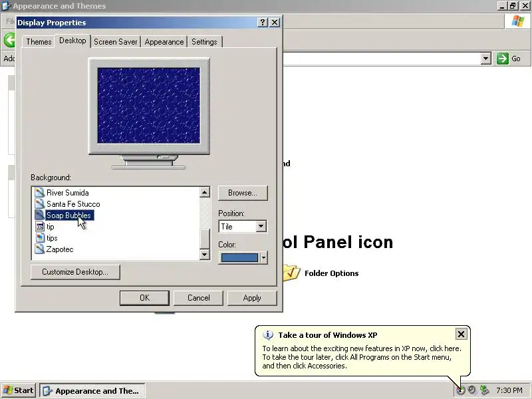
Task: Select Santa Fe Stucco background
Action: coord(73,204)
